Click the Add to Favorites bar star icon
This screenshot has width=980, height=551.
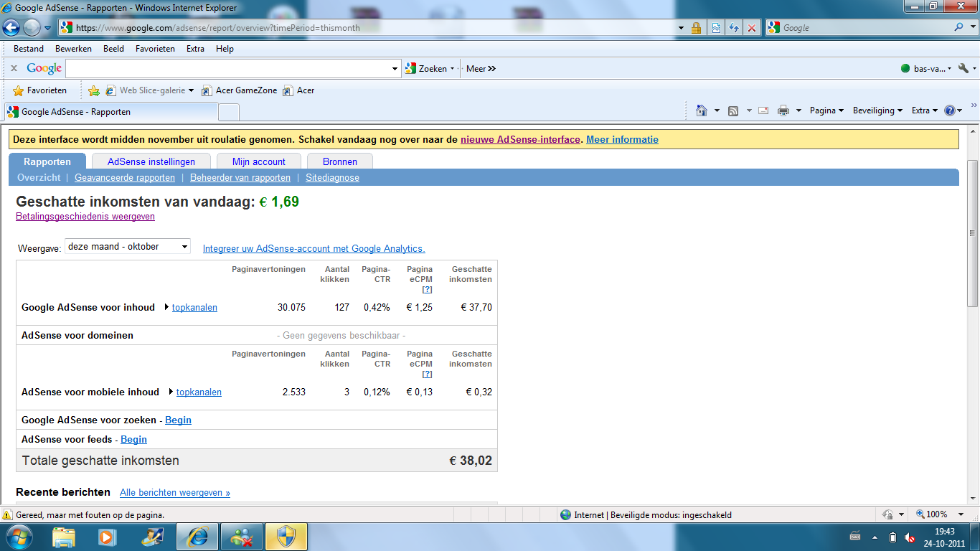click(x=93, y=90)
